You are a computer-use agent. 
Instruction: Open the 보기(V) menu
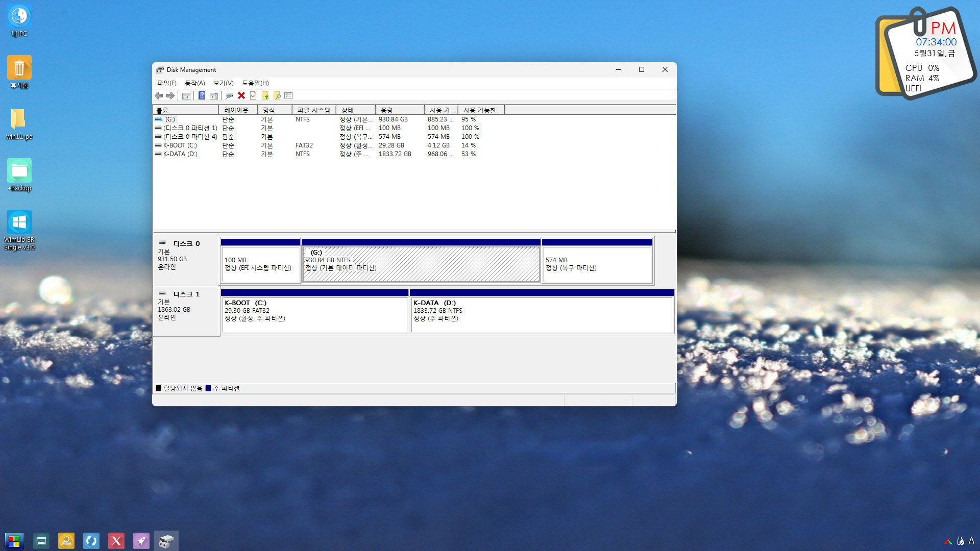(x=223, y=83)
